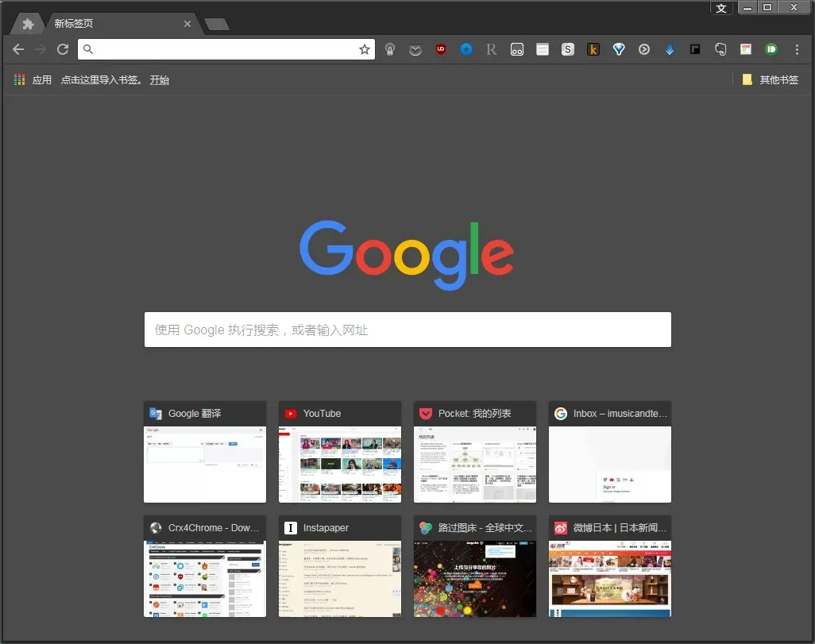Go back with the back arrow

coord(18,49)
